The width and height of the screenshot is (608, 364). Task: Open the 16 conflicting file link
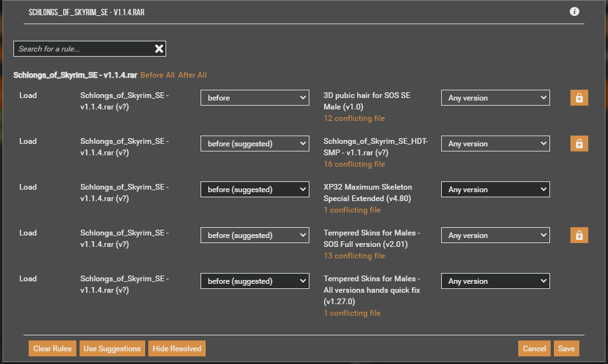click(x=354, y=164)
